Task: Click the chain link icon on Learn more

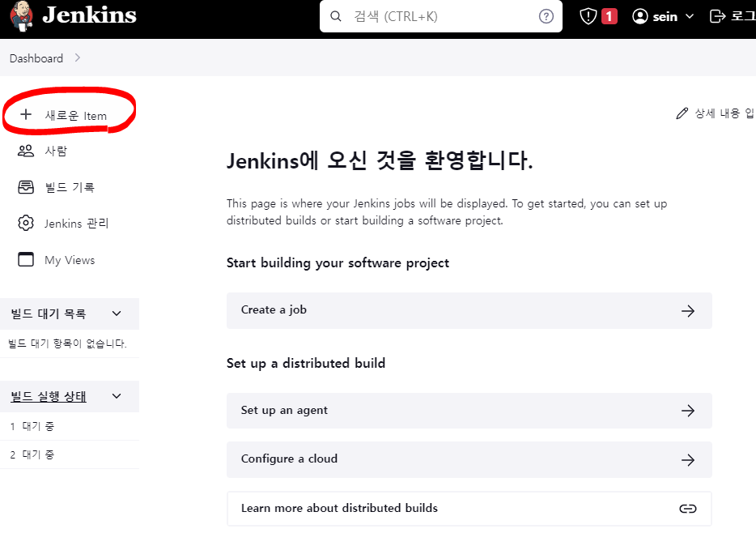Action: (x=687, y=509)
